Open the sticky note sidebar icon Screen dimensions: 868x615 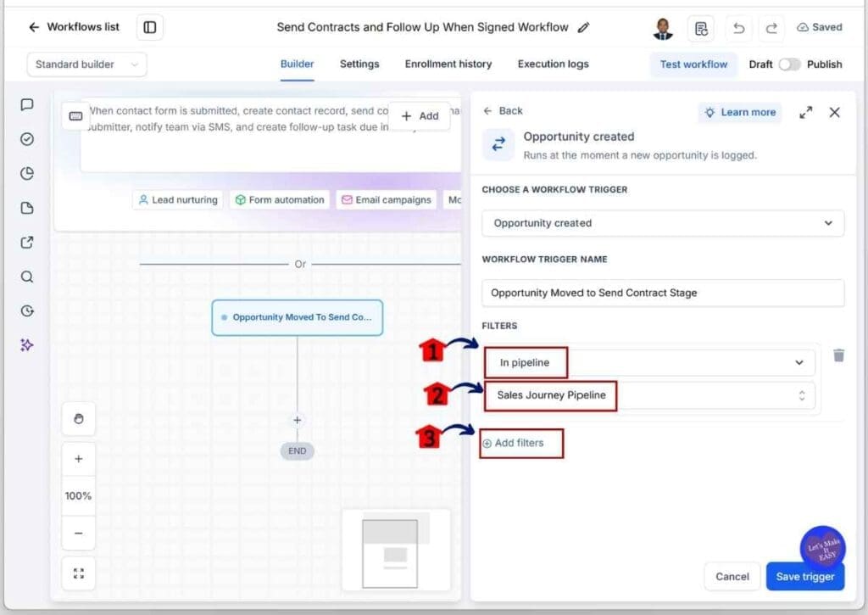26,208
